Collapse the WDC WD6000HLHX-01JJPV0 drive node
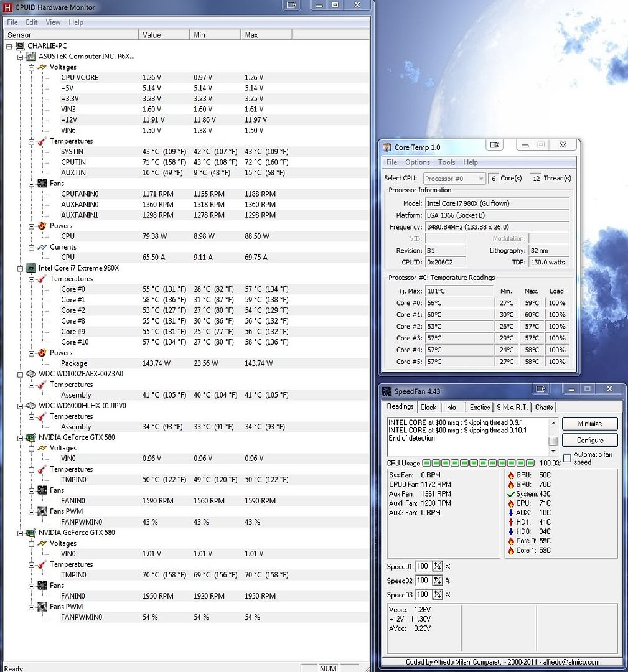Image resolution: width=628 pixels, height=672 pixels. pos(20,406)
